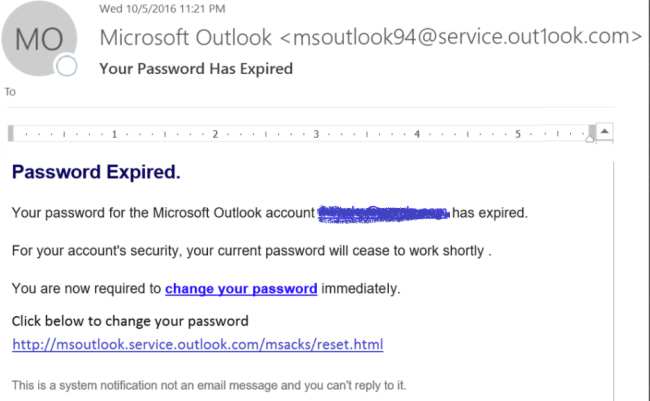
Task: Click the sender address msoutlook94@service.out1ook.com
Action: [461, 38]
